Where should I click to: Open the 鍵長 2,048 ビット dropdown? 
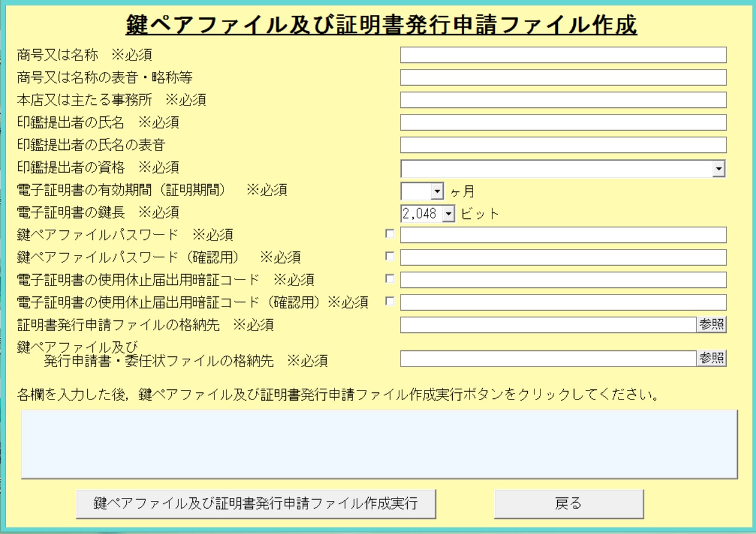[429, 213]
